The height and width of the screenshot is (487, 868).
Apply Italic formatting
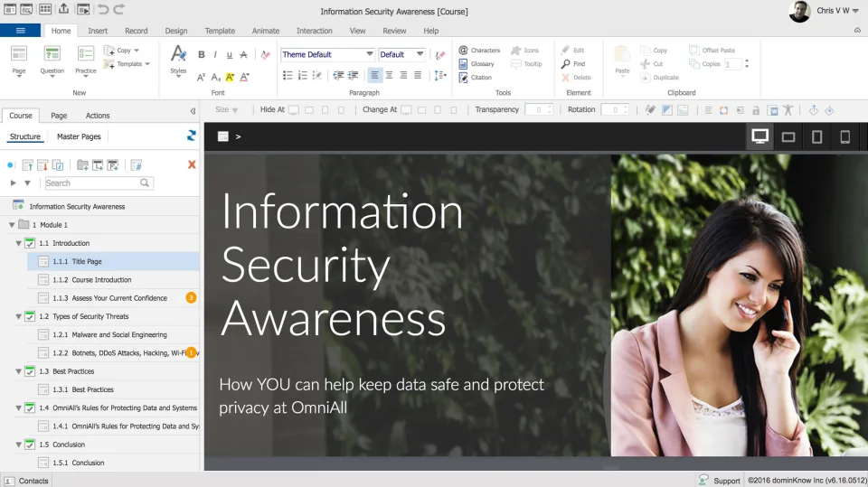click(x=215, y=54)
